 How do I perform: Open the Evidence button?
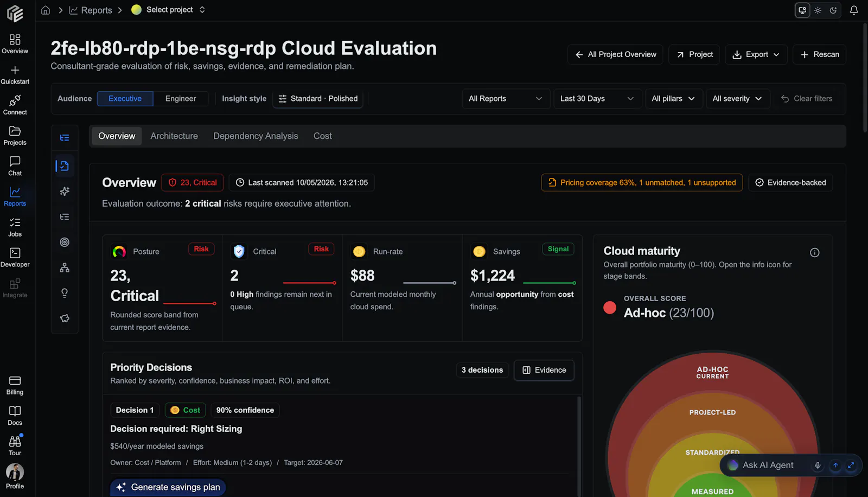point(544,370)
